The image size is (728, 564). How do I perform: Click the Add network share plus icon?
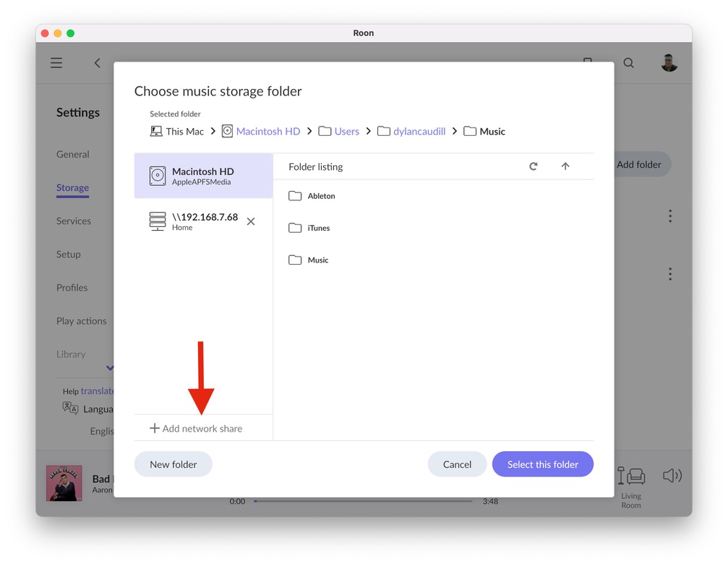coord(155,428)
